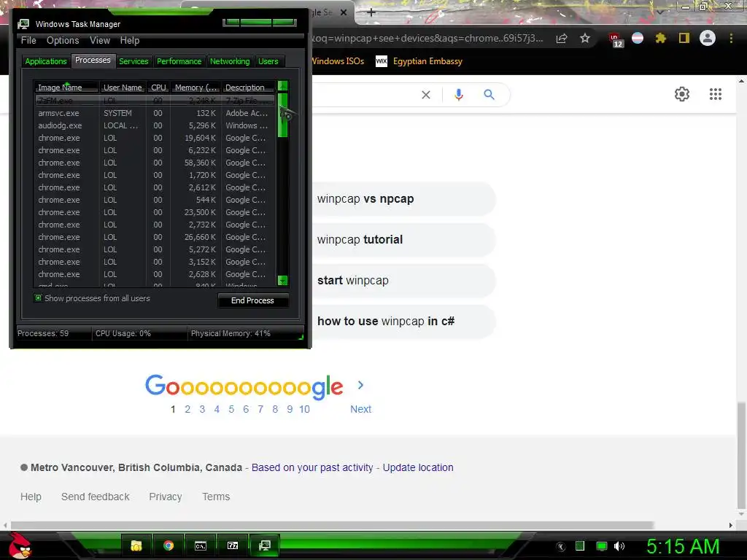Switch to Chrome in the taskbar

(x=169, y=545)
